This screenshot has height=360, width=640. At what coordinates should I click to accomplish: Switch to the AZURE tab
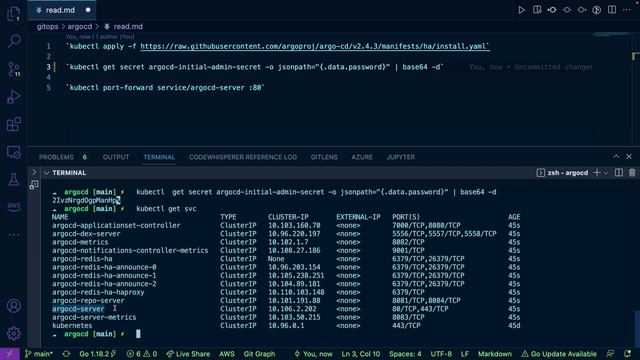click(x=362, y=157)
